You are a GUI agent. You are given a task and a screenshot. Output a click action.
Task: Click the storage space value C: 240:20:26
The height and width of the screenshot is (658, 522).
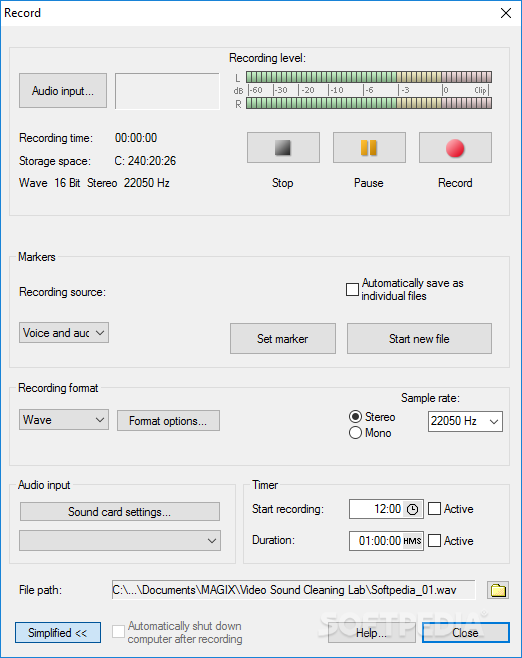(x=145, y=161)
